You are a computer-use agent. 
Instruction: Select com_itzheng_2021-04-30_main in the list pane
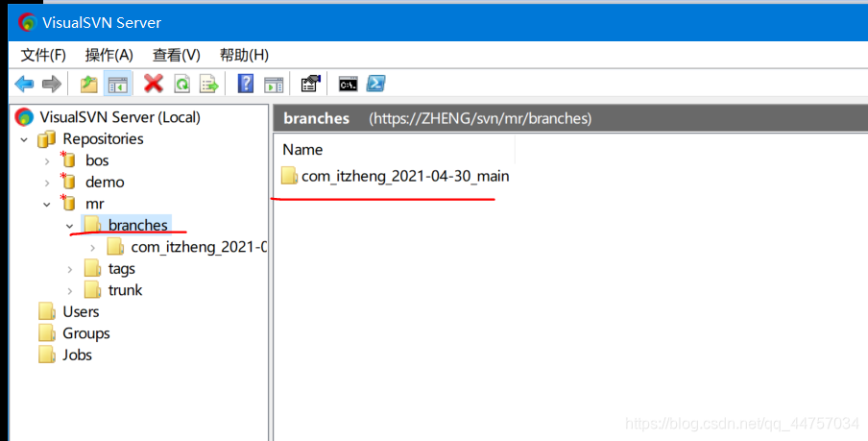coord(405,176)
